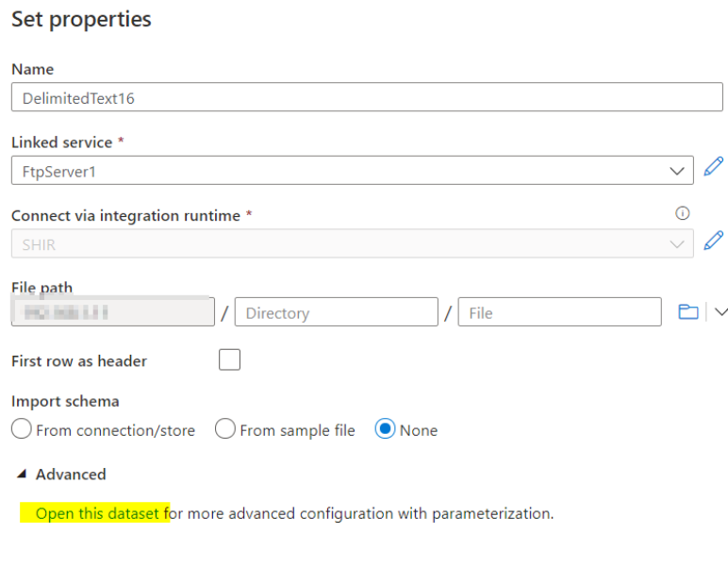Enable First row as header checkbox
Screen dimensions: 728x567
[x=229, y=359]
